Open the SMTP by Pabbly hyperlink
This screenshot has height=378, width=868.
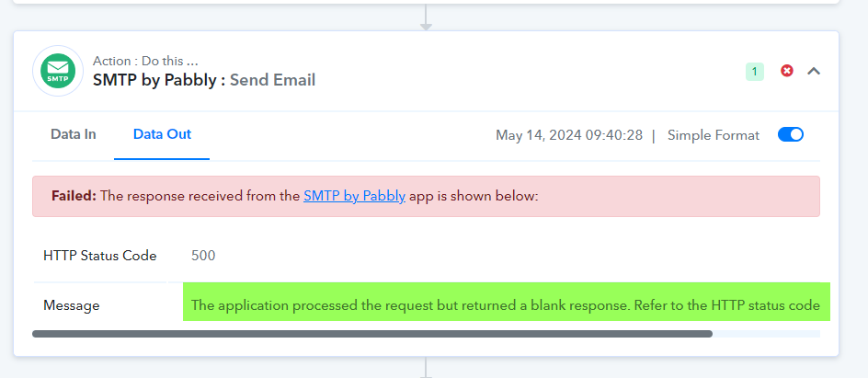click(x=354, y=196)
